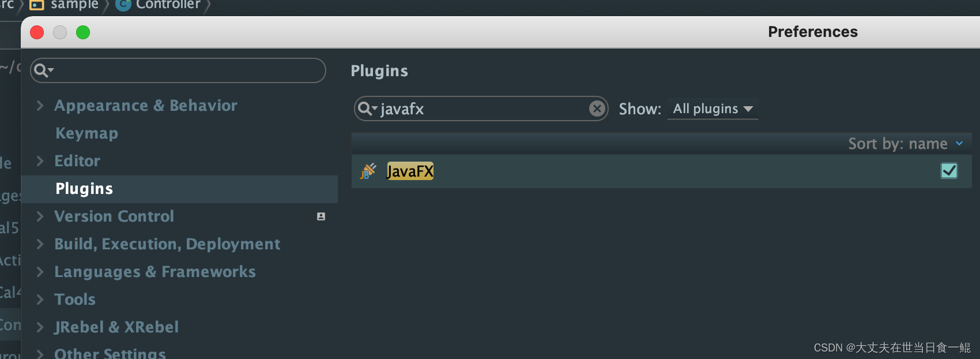
Task: Open plugin search history magnifier
Action: click(367, 109)
